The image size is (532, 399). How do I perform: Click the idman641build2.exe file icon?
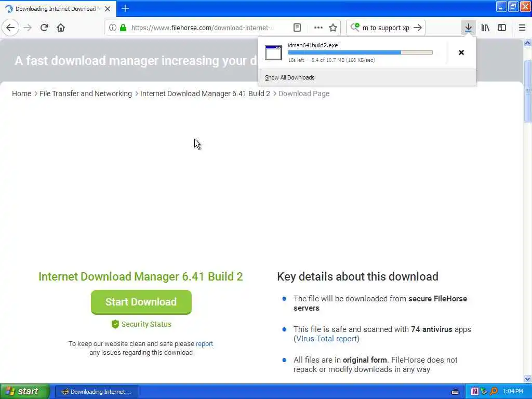(273, 52)
